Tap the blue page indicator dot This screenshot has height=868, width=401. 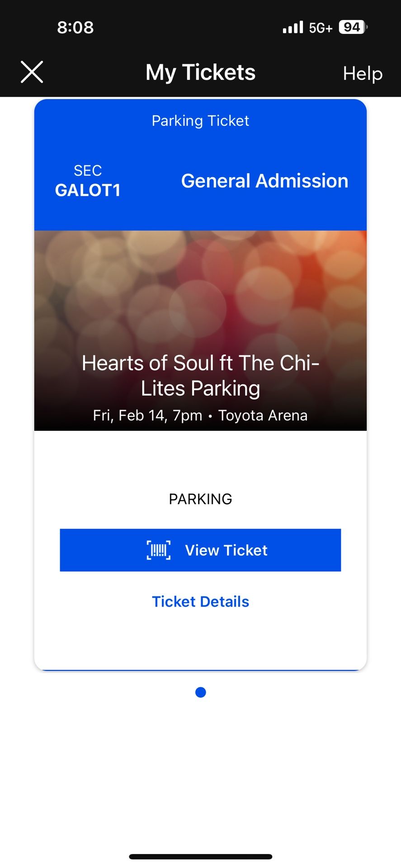click(x=201, y=692)
